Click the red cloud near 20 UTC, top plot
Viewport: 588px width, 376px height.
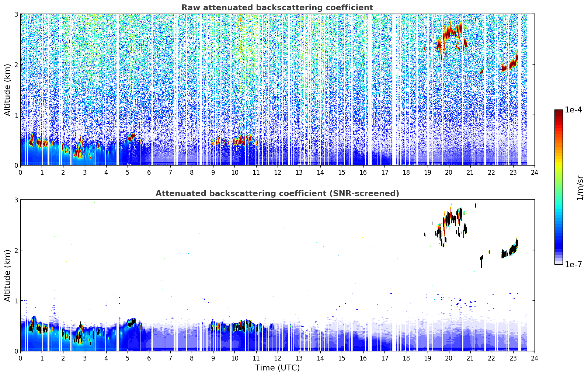click(450, 37)
